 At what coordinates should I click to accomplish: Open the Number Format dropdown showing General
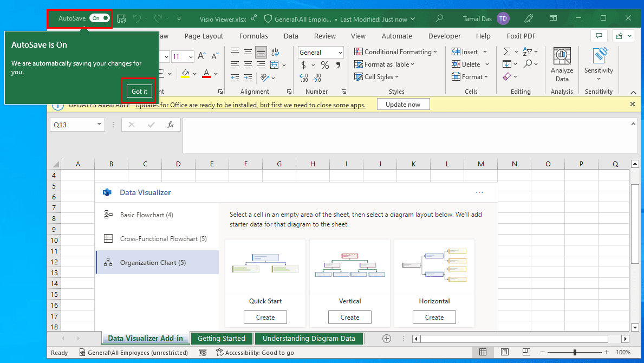(320, 52)
